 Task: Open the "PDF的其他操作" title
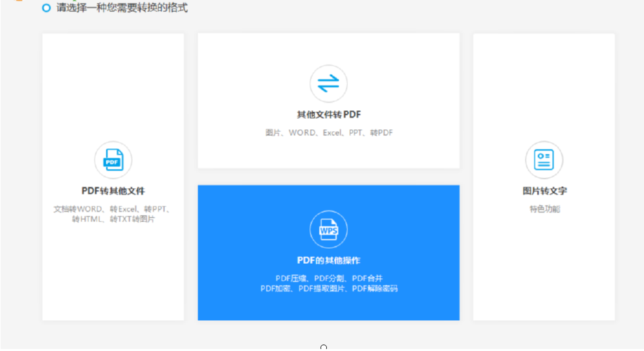tap(328, 260)
